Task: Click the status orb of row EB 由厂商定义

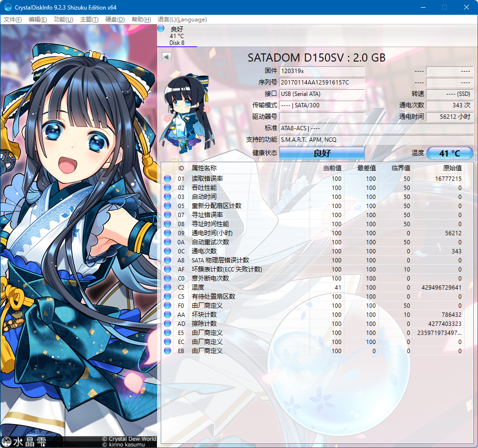Action: (x=167, y=351)
